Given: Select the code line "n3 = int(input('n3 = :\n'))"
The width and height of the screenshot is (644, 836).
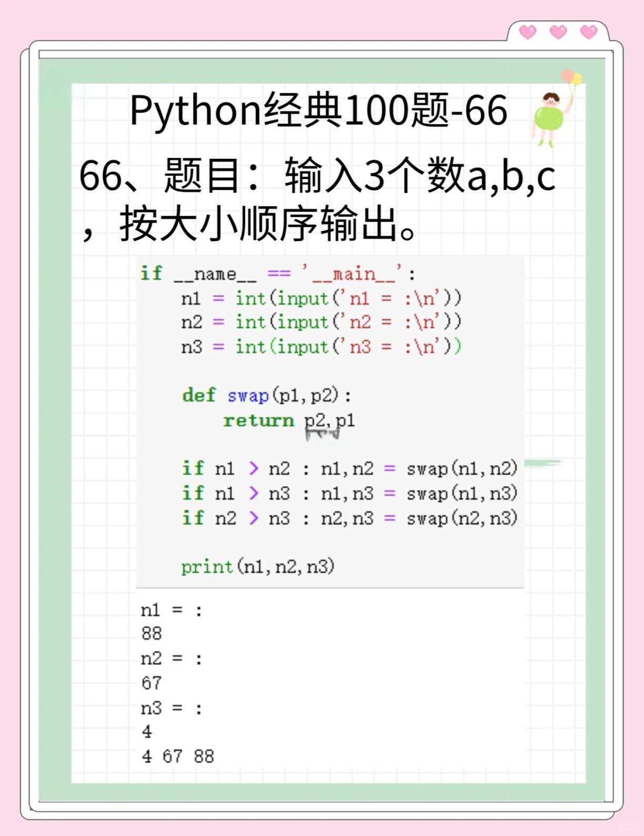Looking at the screenshot, I should (x=321, y=347).
